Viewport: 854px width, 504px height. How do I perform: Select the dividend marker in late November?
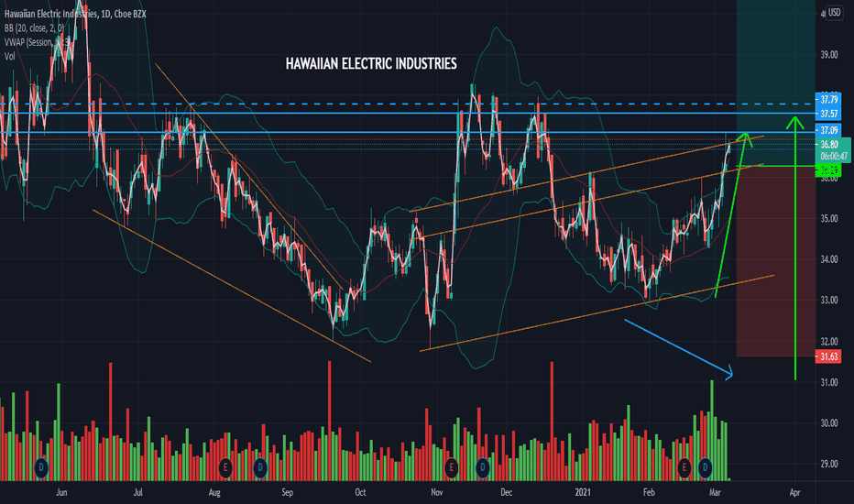point(483,467)
